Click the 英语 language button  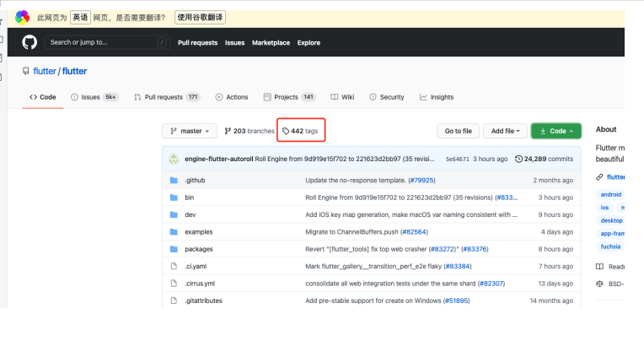click(80, 17)
